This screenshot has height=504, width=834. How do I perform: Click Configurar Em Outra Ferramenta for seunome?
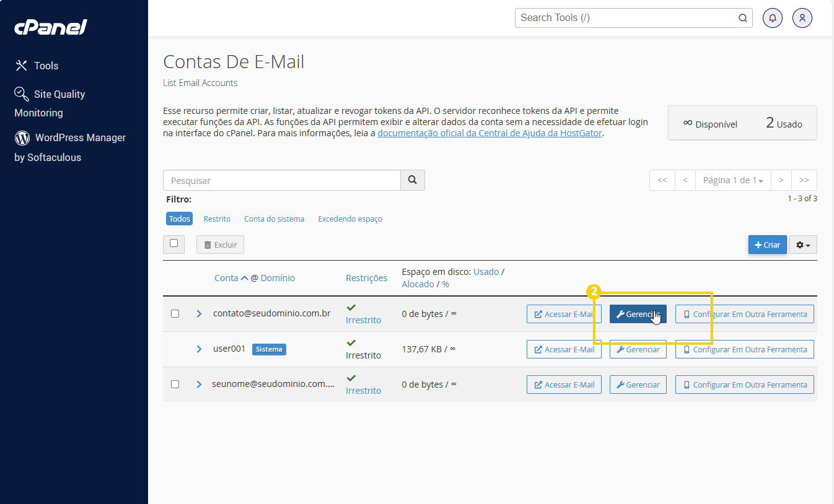coord(744,385)
